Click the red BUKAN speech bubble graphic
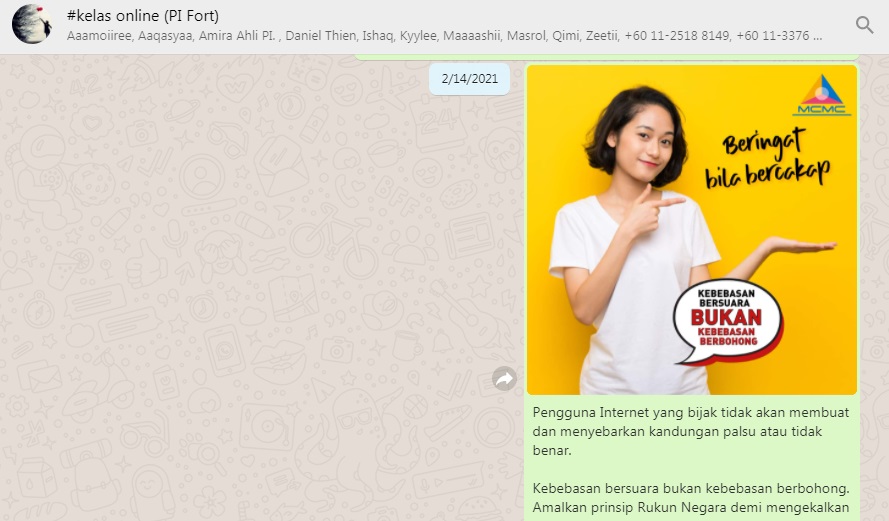This screenshot has height=521, width=889. tap(727, 321)
